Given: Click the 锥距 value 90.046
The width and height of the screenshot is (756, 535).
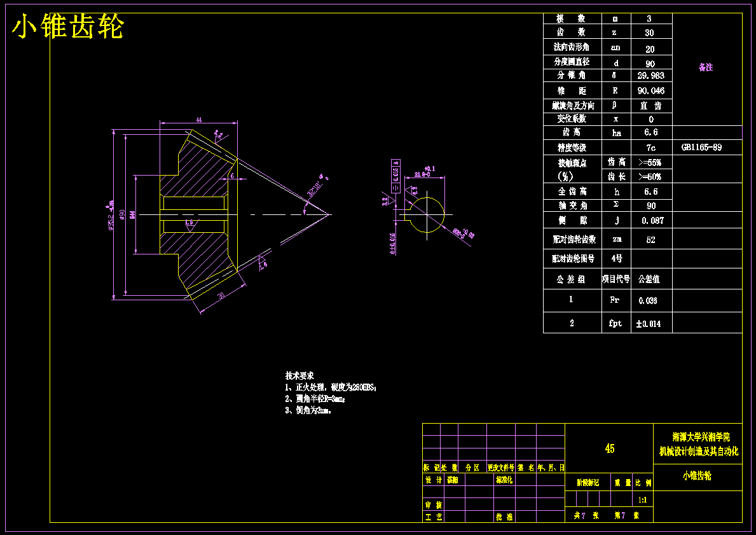Looking at the screenshot, I should [650, 91].
